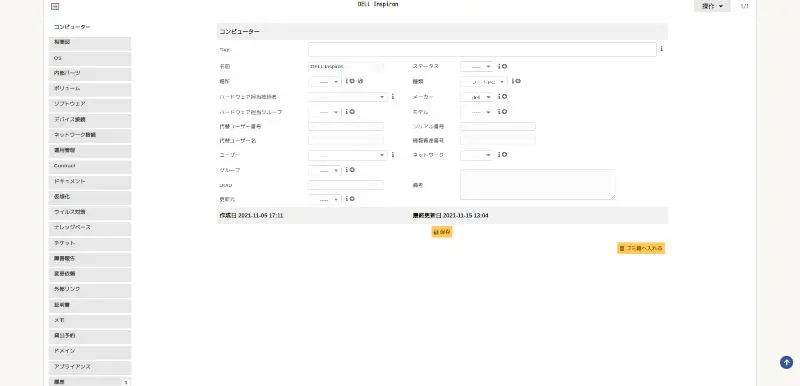Click the info icon next to ステータス dropdown

click(499, 66)
